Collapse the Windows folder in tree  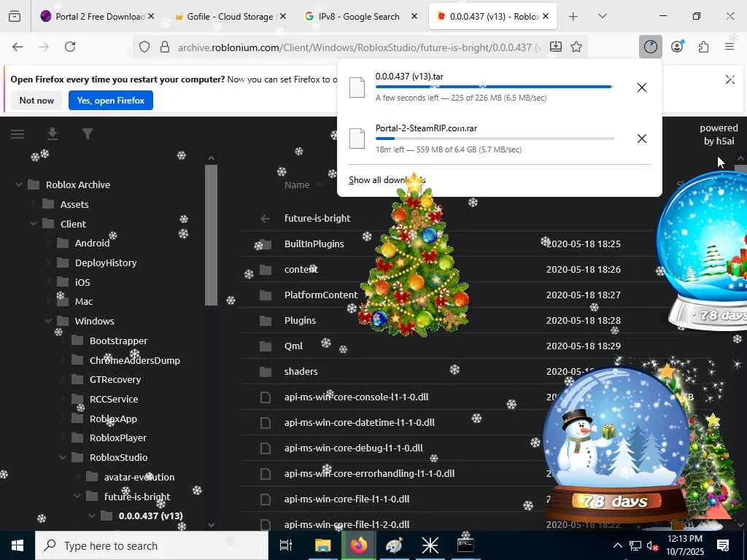point(48,321)
